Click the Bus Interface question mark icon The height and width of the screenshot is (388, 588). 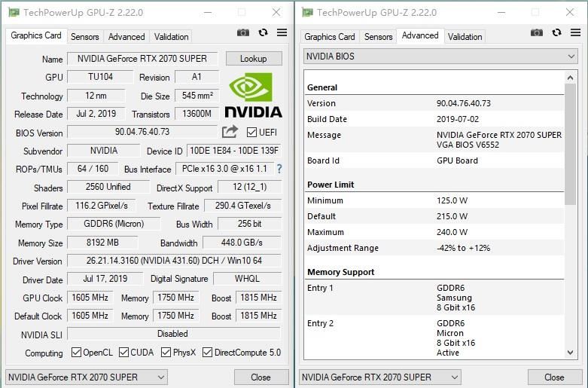point(279,169)
